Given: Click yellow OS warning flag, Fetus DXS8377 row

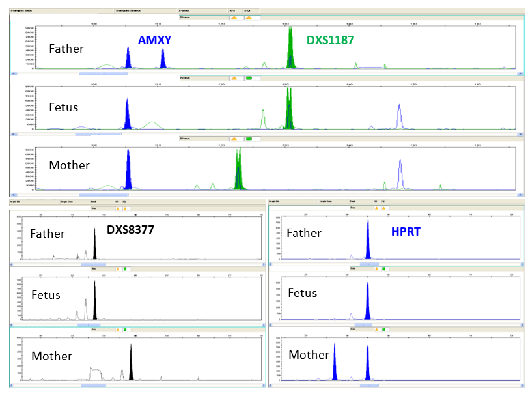Looking at the screenshot, I should 118,269.
